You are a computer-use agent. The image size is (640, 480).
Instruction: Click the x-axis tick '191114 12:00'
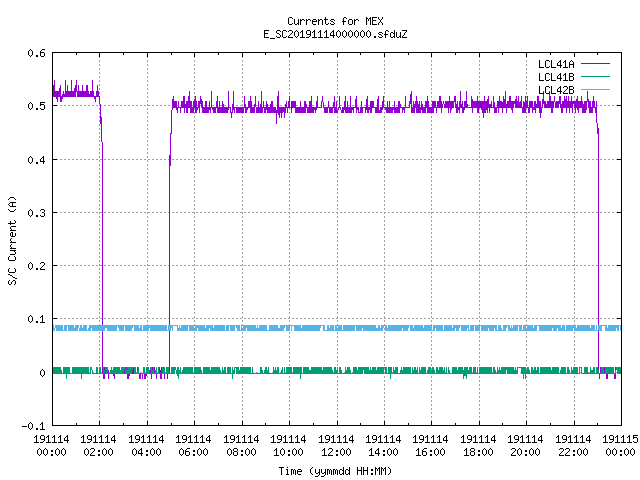pos(336,446)
